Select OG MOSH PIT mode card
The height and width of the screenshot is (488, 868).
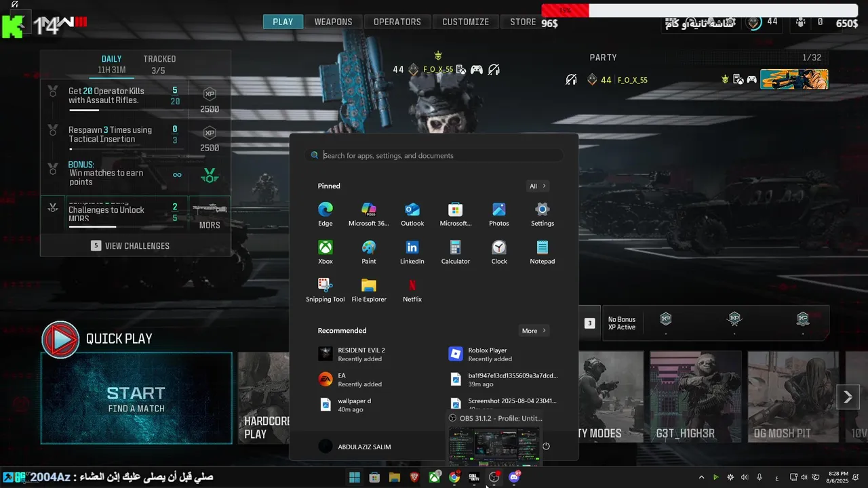(x=793, y=397)
